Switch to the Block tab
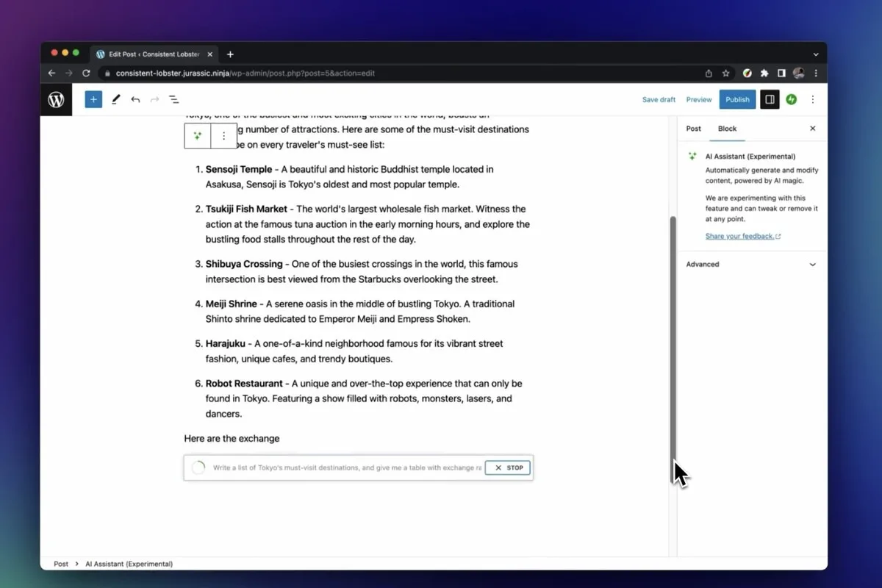The height and width of the screenshot is (588, 882). point(727,129)
